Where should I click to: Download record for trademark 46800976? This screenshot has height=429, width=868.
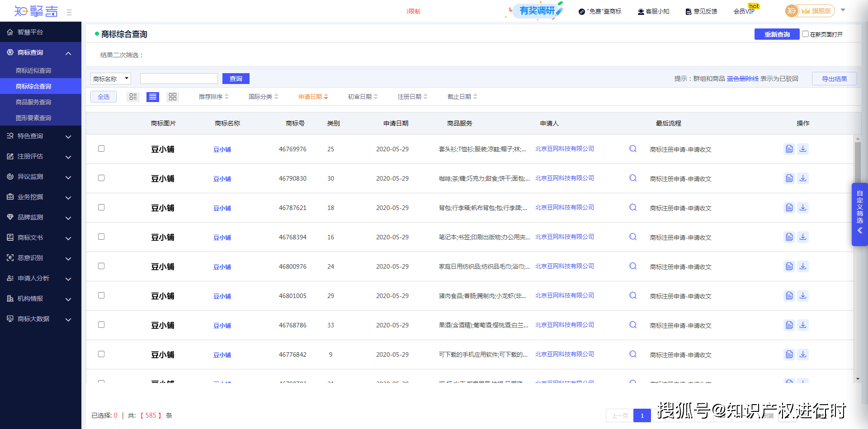click(803, 266)
